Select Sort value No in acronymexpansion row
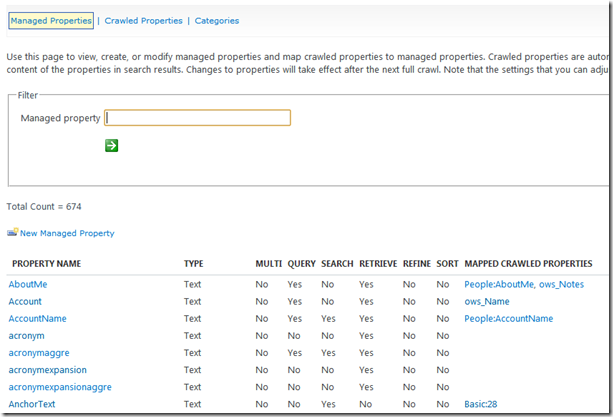The image size is (613, 417). pos(443,370)
